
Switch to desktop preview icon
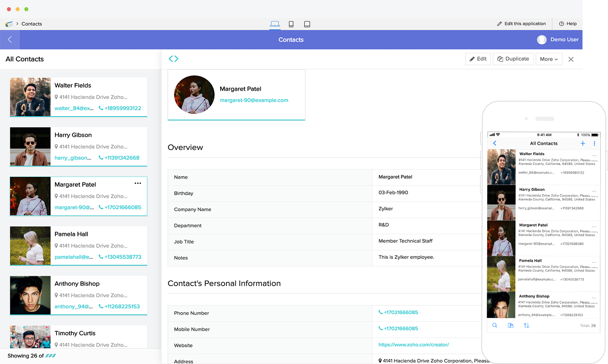275,24
